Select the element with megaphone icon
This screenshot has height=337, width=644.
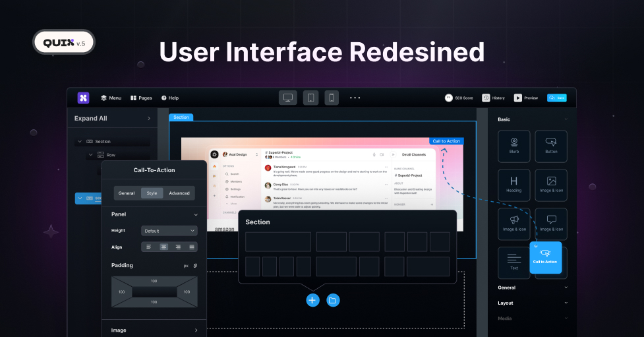[513, 224]
